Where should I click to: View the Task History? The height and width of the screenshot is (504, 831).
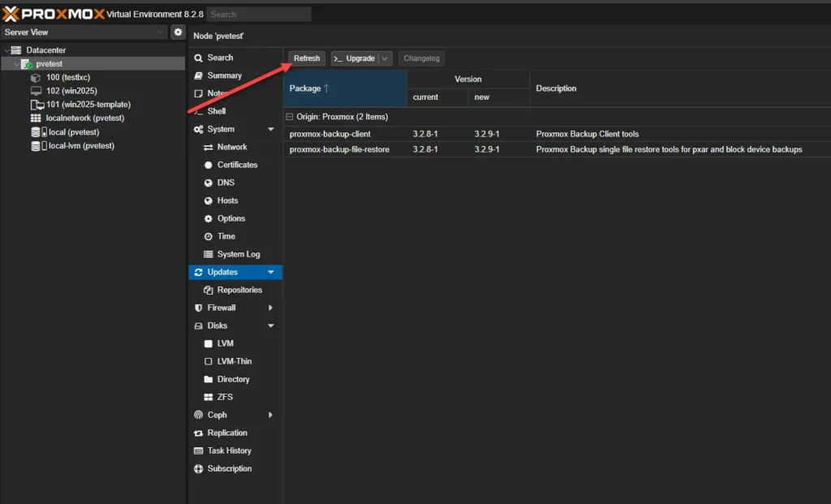coord(230,450)
